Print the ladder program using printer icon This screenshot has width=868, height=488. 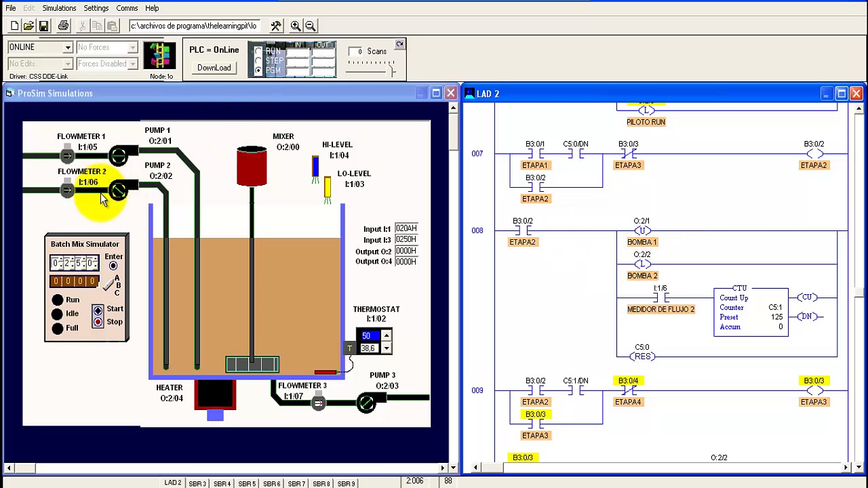click(63, 26)
